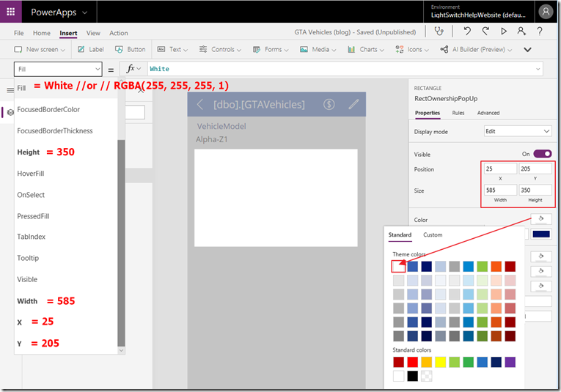The image size is (561, 392).
Task: Insert a Button control
Action: click(131, 49)
